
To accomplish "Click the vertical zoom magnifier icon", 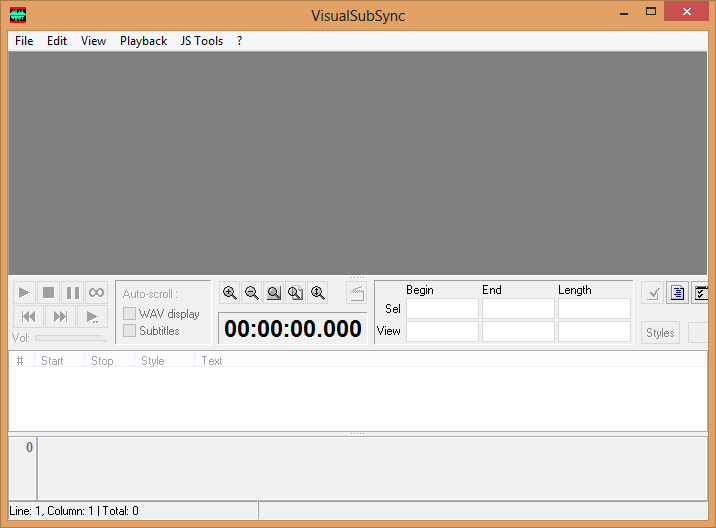I will pos(317,293).
